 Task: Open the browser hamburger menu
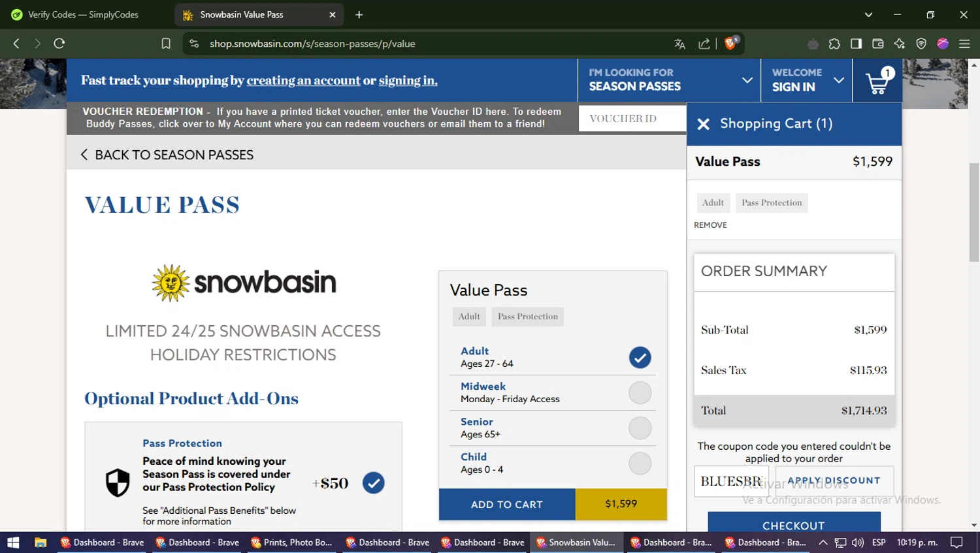point(964,44)
